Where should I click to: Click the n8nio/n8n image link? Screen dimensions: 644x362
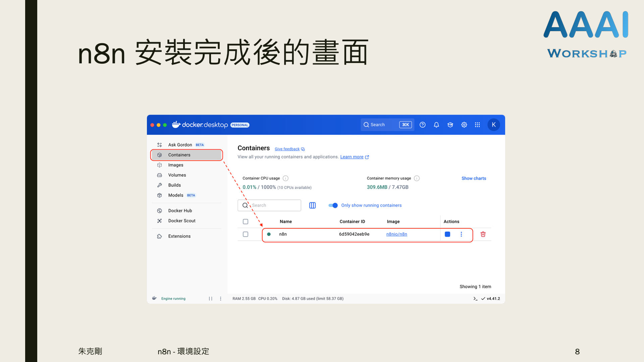(396, 234)
